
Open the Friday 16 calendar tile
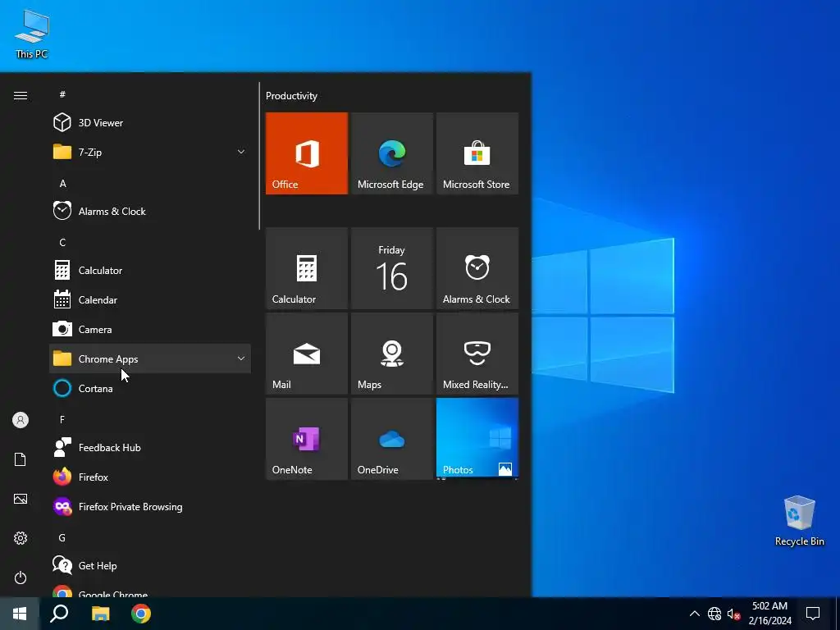391,268
